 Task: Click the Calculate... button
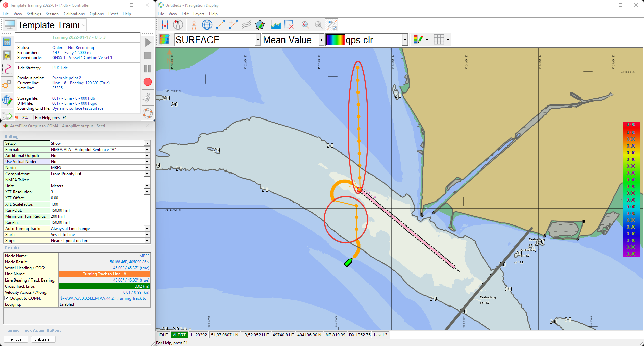(x=43, y=339)
